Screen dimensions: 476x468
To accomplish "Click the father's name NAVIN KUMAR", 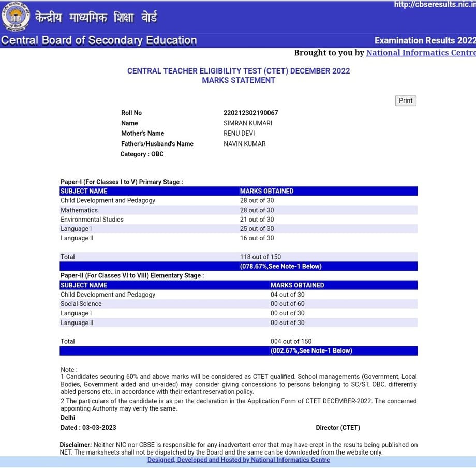I will tap(245, 143).
